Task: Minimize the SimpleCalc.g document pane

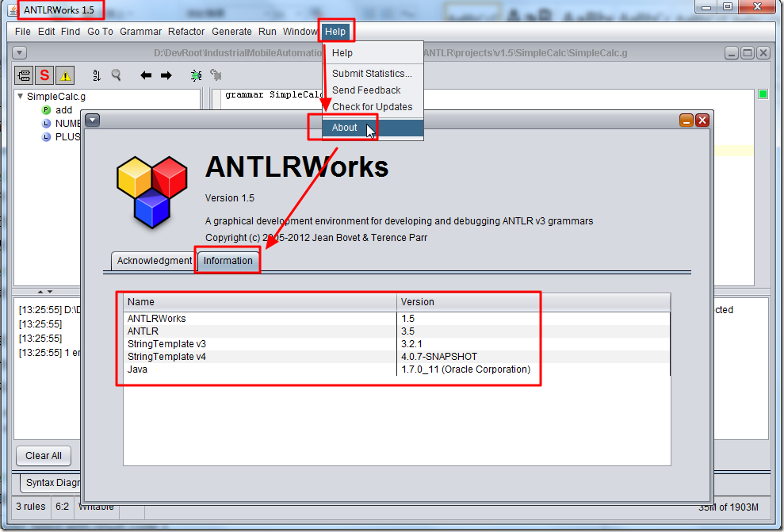Action: tap(731, 53)
